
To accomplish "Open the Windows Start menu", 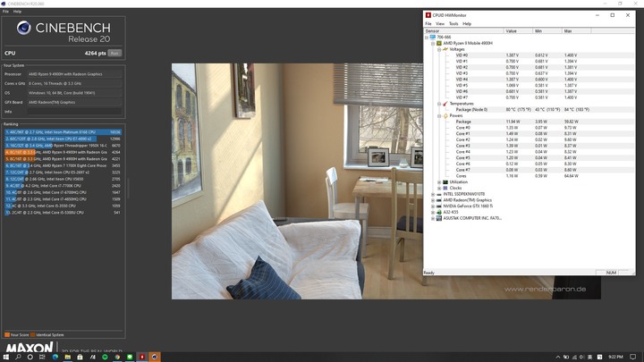I will point(5,357).
